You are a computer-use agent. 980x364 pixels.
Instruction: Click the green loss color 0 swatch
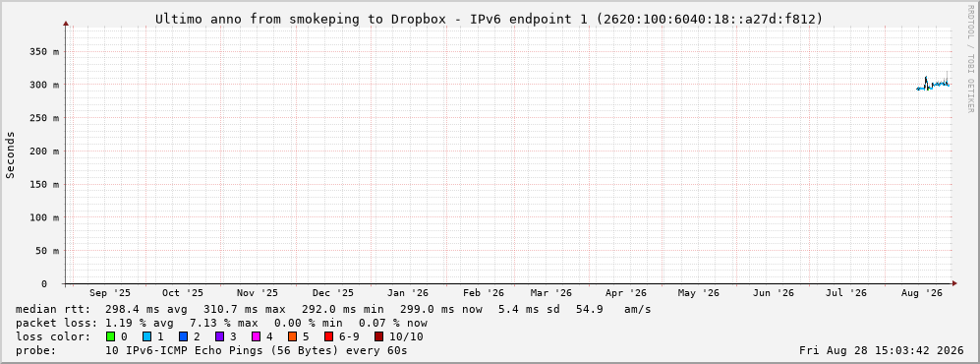(111, 336)
